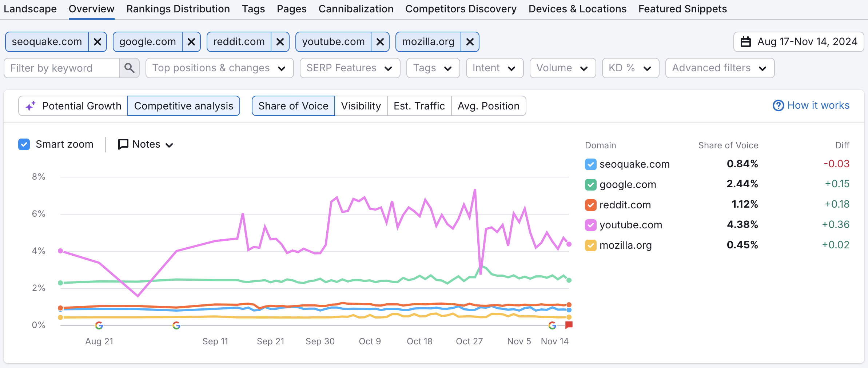Image resolution: width=868 pixels, height=368 pixels.
Task: Open the Aug 17-Nov 14, 2024 date range picker
Action: 799,42
